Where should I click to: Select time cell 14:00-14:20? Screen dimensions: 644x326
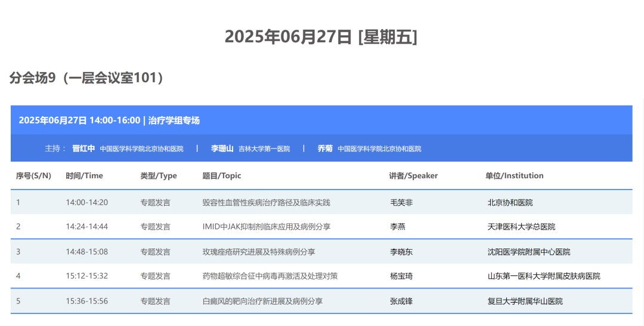click(86, 203)
